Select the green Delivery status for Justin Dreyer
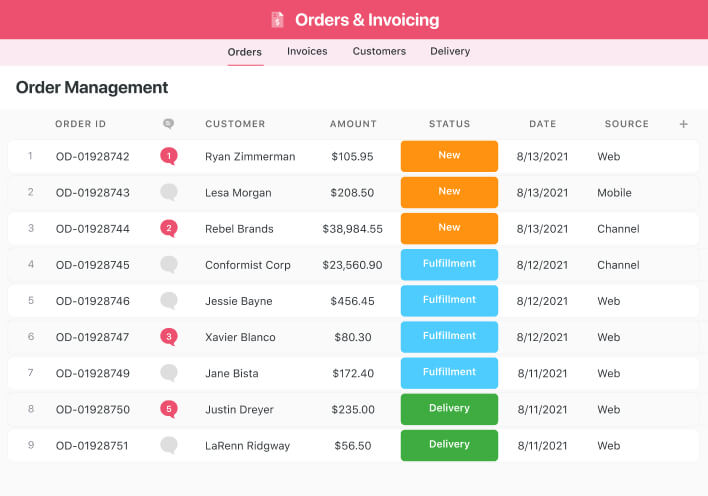 [449, 409]
